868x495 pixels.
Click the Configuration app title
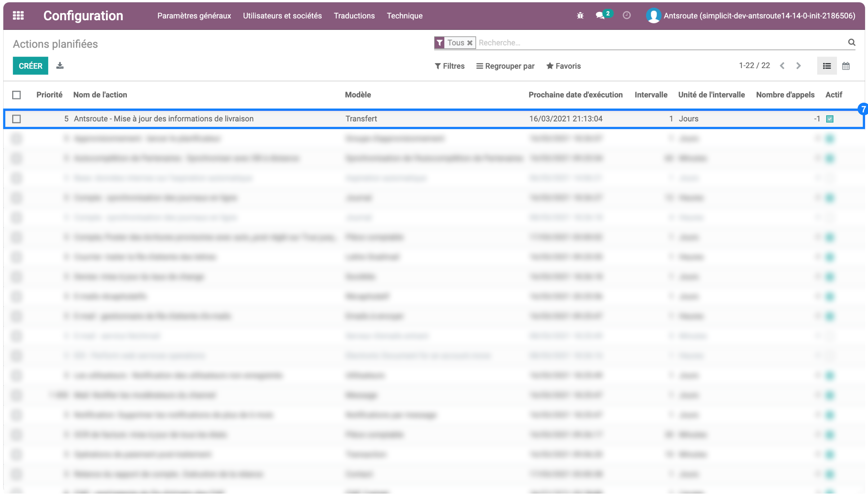coord(83,15)
